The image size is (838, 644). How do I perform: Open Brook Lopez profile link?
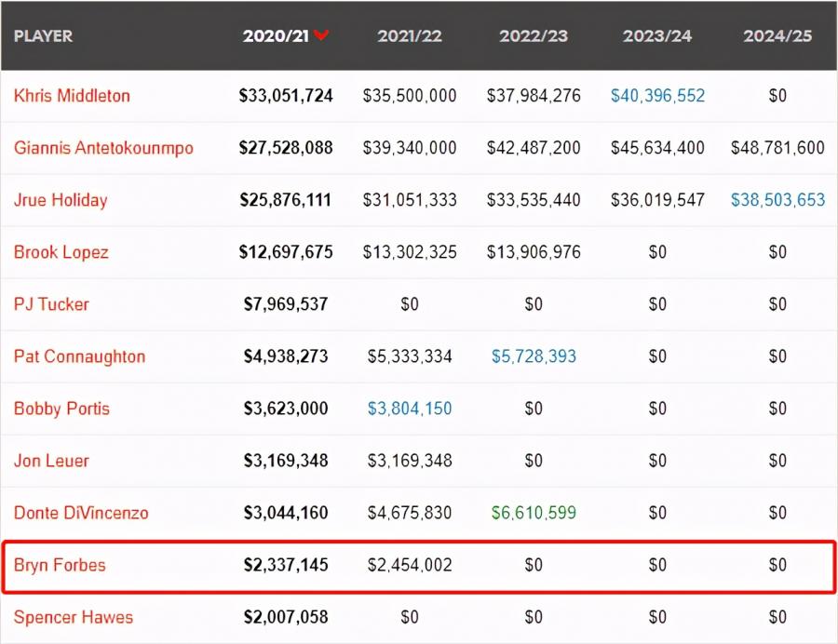[61, 252]
